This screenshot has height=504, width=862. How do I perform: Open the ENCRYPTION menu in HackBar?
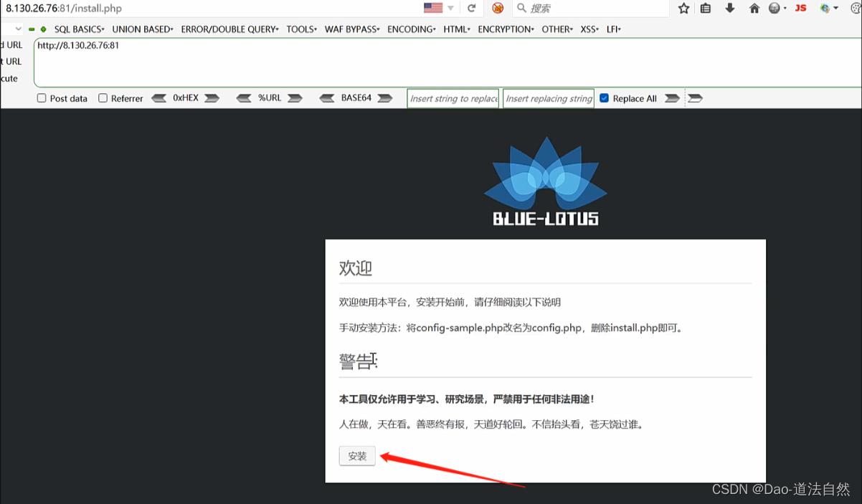coord(506,29)
